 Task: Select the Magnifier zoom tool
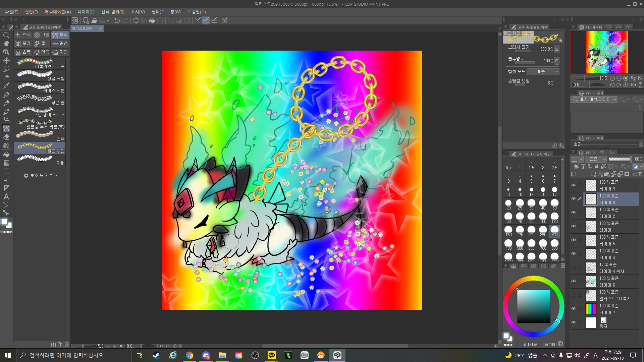point(6,35)
